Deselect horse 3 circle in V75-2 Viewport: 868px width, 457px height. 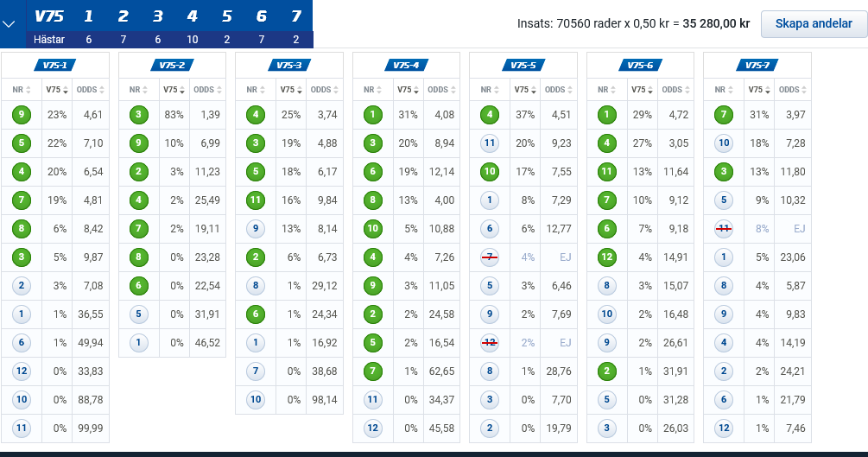(x=138, y=115)
